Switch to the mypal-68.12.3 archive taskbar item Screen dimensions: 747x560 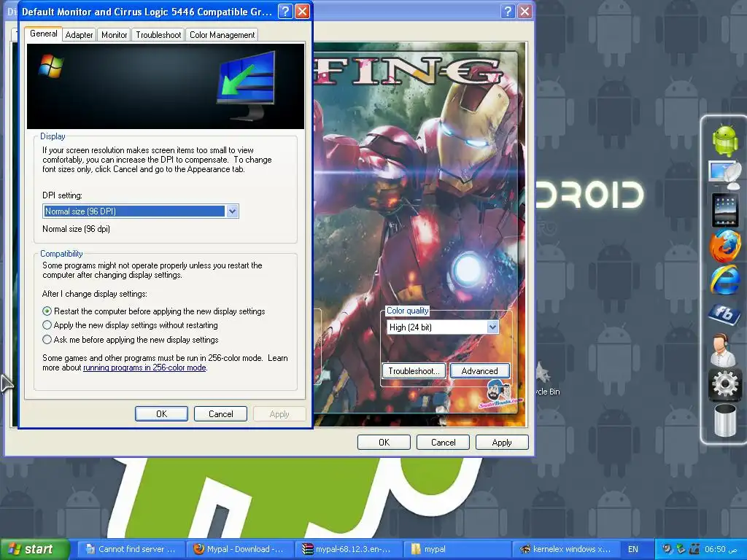(x=348, y=549)
